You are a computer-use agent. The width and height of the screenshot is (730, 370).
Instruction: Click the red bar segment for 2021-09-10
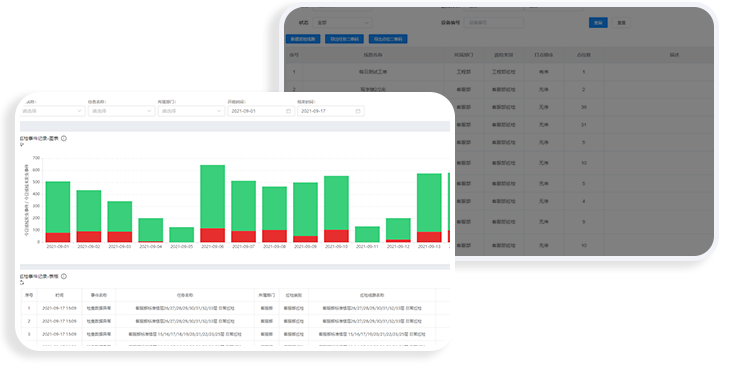337,236
